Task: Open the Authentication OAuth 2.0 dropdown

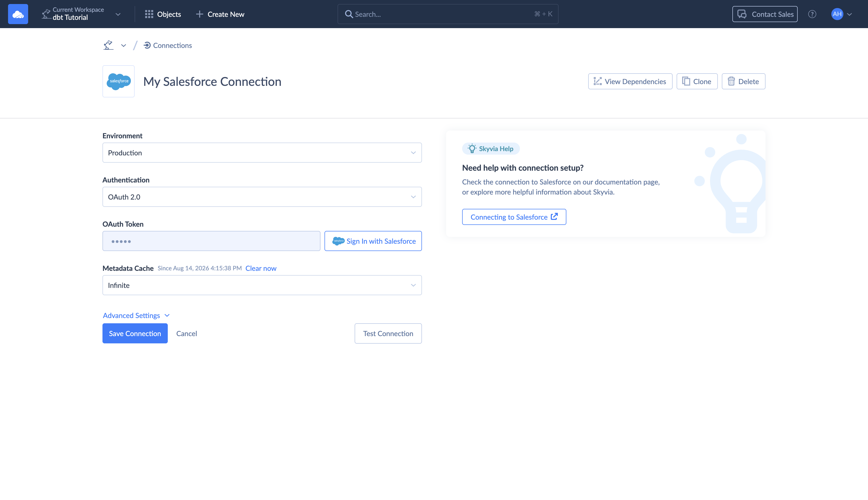Action: 262,197
